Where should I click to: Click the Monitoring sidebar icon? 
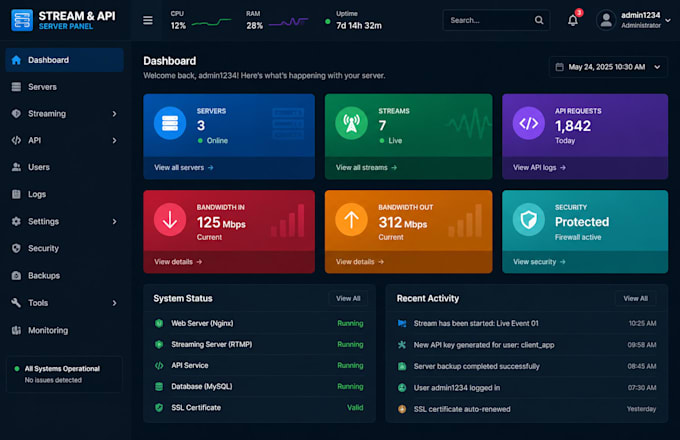(16, 330)
